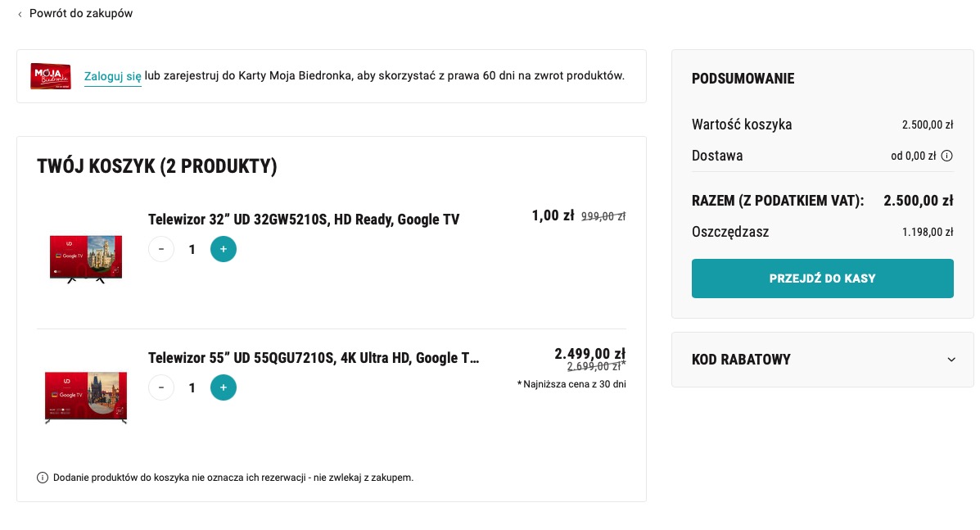The width and height of the screenshot is (980, 530).
Task: Click the Moja Biedronka card logo
Action: point(51,76)
